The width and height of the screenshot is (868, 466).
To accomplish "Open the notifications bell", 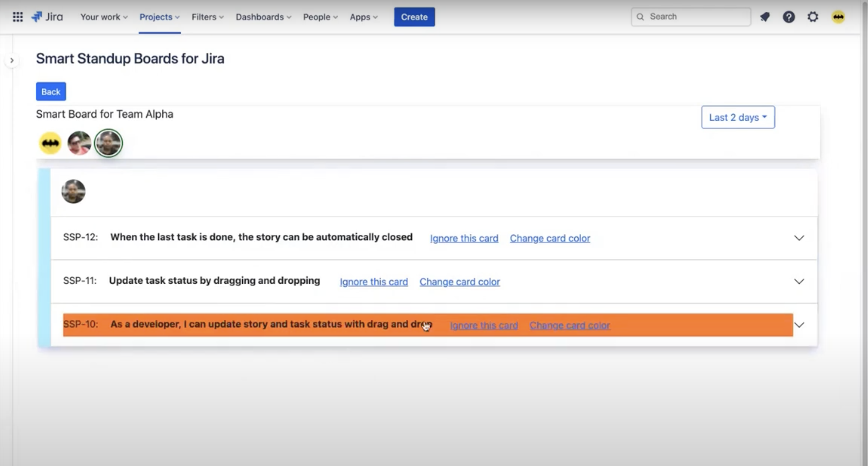I will coord(764,17).
